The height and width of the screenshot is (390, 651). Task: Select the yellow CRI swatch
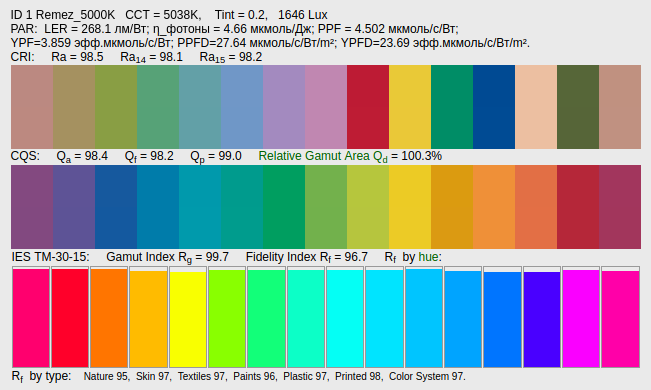[x=410, y=107]
